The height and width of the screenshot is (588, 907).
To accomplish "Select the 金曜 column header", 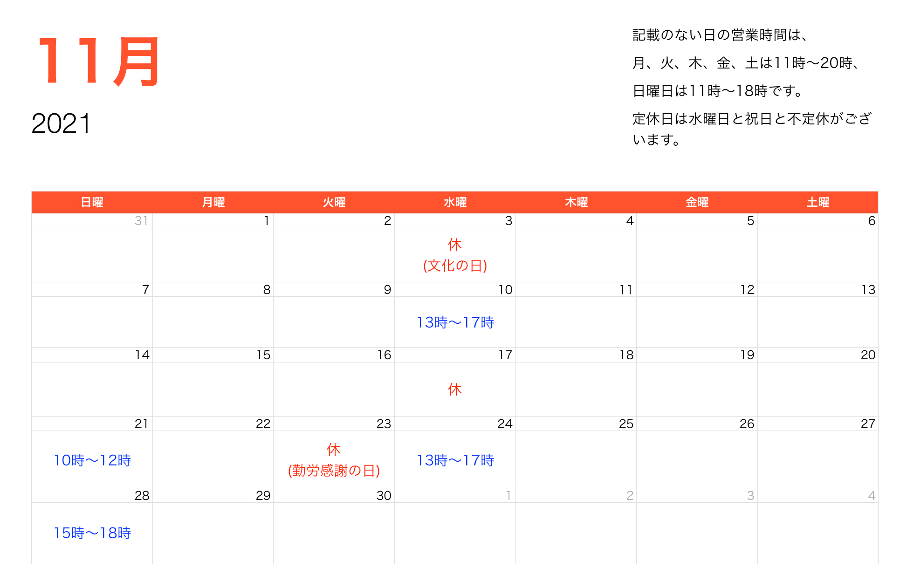I will [x=697, y=202].
